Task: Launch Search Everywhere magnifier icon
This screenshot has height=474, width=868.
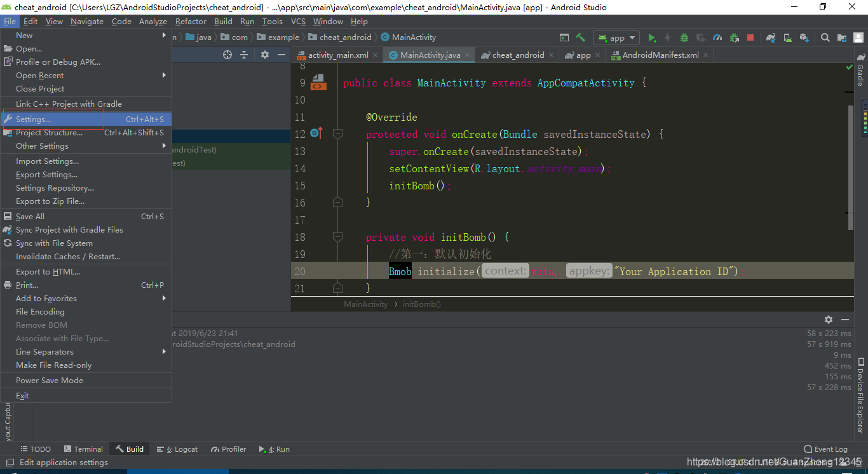Action: click(x=825, y=37)
